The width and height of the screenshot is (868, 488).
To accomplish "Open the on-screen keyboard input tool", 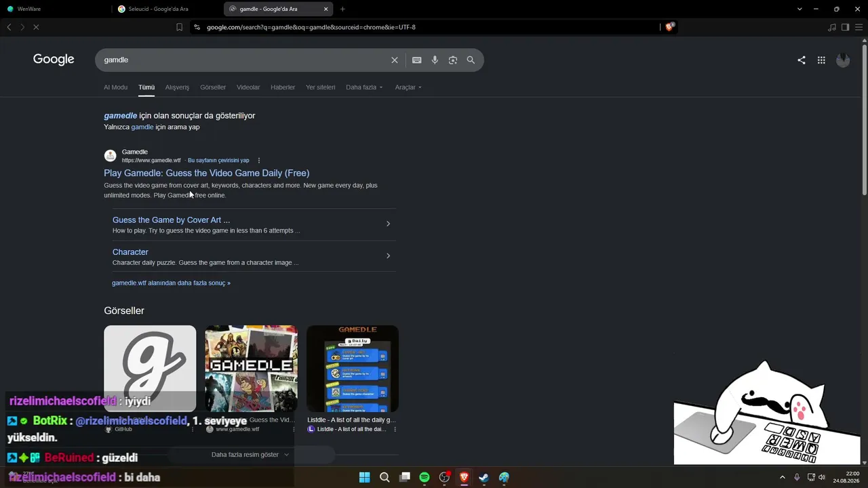I will pyautogui.click(x=417, y=60).
